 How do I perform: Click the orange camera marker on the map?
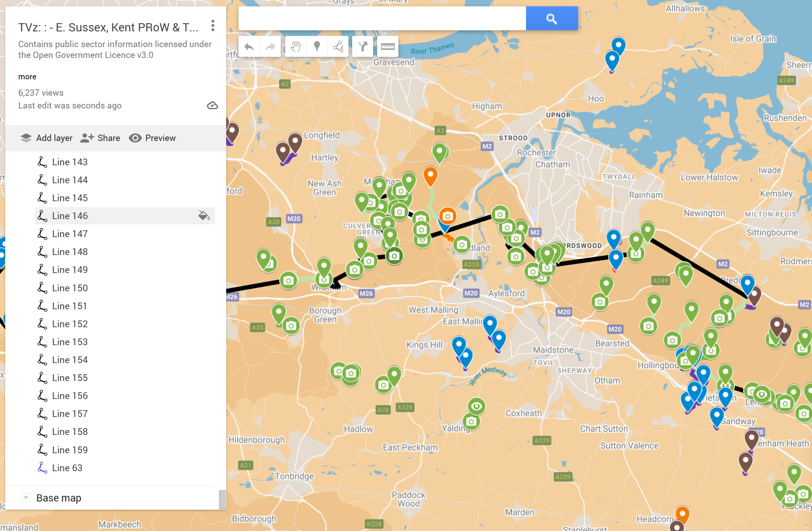click(447, 216)
